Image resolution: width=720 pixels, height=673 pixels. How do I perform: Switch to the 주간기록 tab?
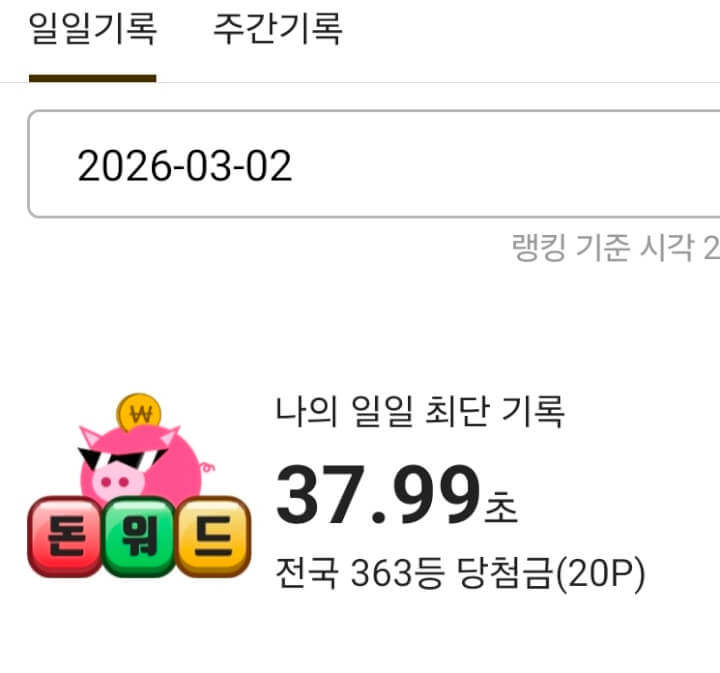pos(278,28)
